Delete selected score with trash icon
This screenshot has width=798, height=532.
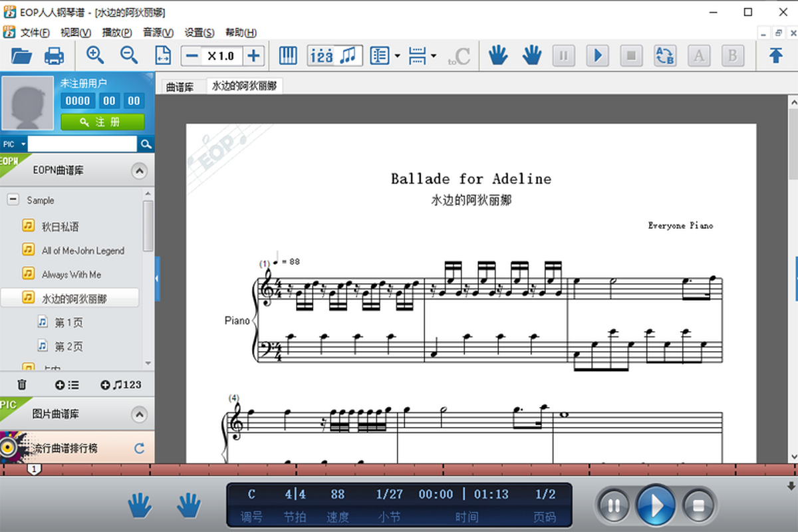point(22,384)
